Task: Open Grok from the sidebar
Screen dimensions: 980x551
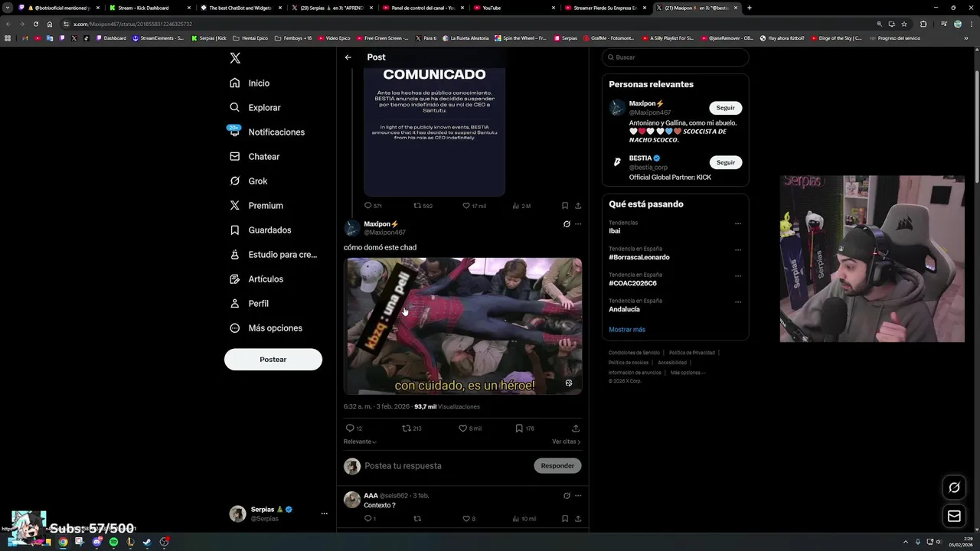Action: 248,181
